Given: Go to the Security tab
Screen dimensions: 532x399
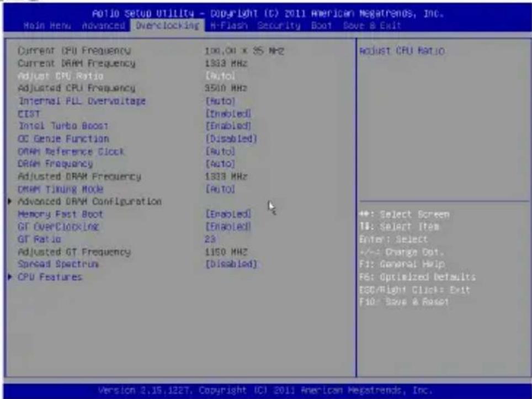Looking at the screenshot, I should (x=279, y=26).
